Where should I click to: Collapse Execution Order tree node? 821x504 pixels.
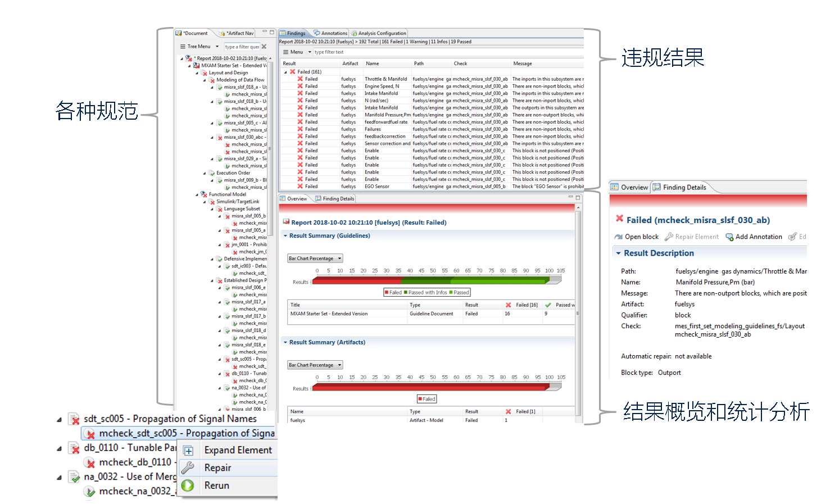[205, 173]
